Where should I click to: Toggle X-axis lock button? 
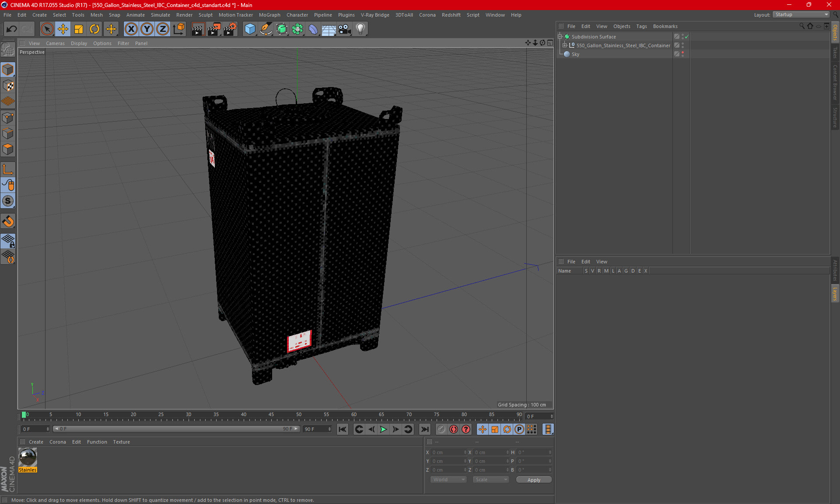point(131,29)
